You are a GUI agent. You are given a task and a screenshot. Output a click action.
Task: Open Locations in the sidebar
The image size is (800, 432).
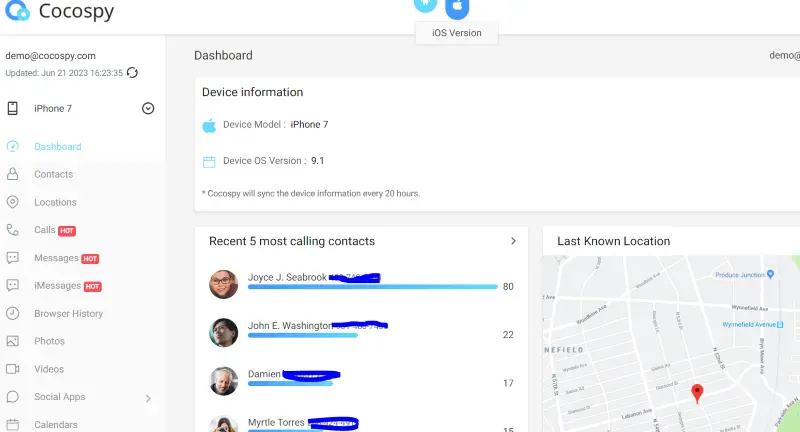(x=55, y=202)
